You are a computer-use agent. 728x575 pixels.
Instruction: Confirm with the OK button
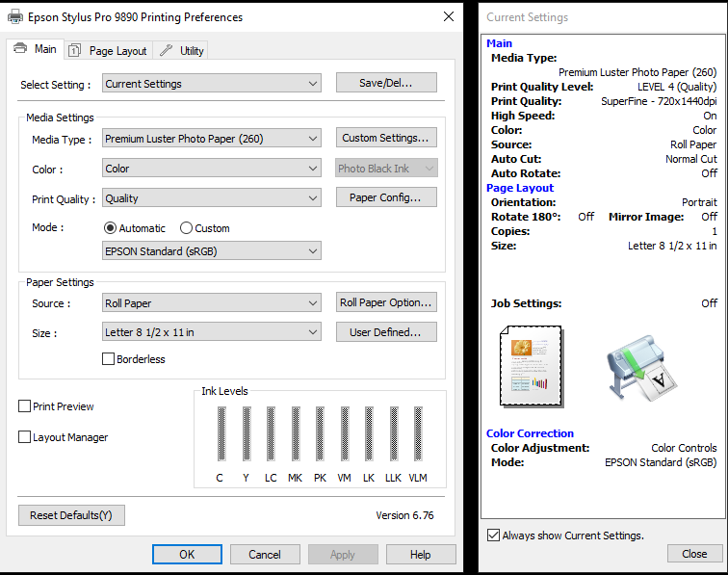[187, 554]
